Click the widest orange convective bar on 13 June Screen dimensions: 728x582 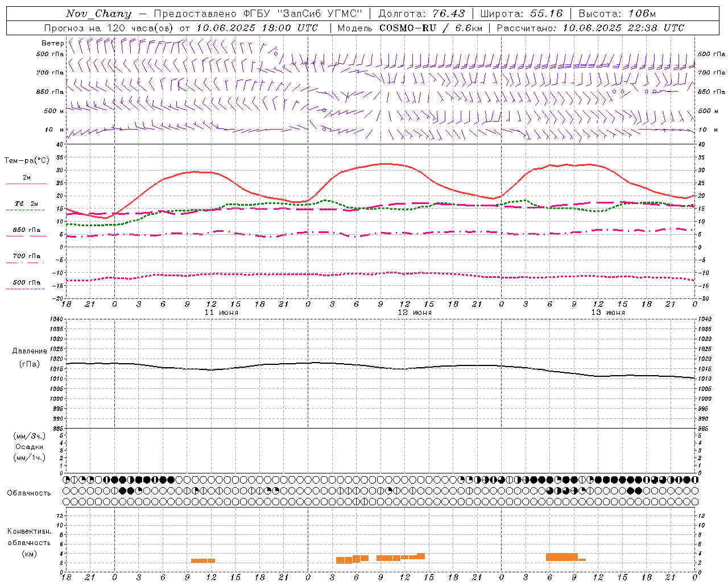[x=562, y=557]
